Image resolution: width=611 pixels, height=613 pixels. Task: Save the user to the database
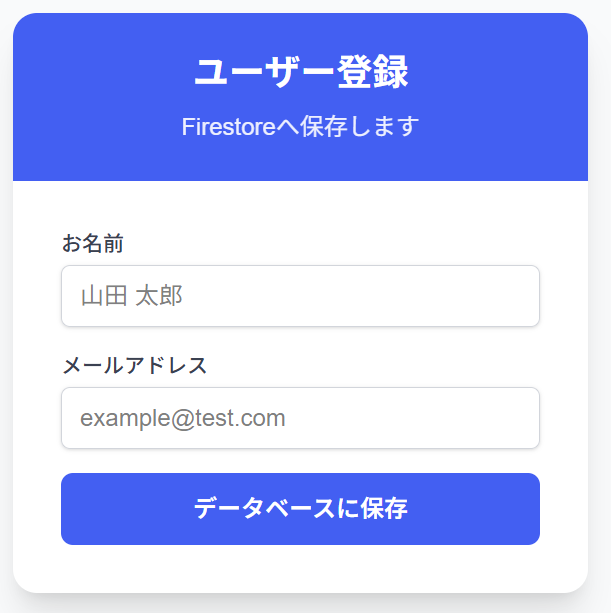click(x=300, y=509)
